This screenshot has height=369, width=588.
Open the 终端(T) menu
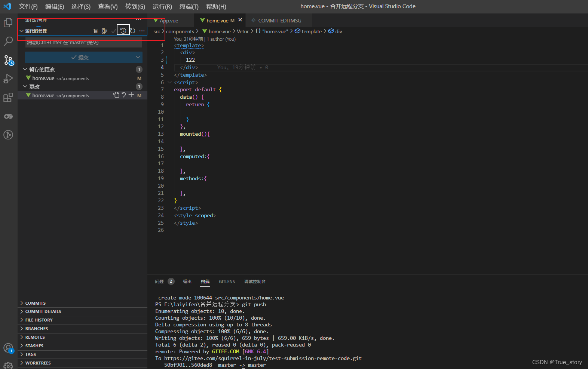tap(189, 6)
